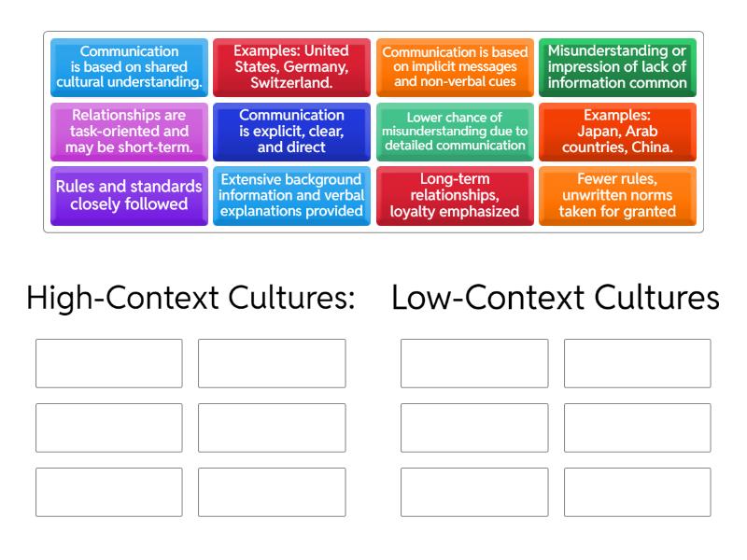Click the 'Examples: United States, Germany, Switzerland' tile
The image size is (747, 560).
coord(291,66)
